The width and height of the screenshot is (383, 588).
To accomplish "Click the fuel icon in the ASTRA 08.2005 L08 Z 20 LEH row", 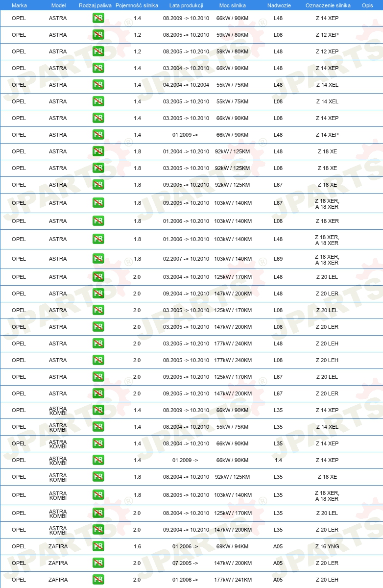I will click(x=98, y=360).
